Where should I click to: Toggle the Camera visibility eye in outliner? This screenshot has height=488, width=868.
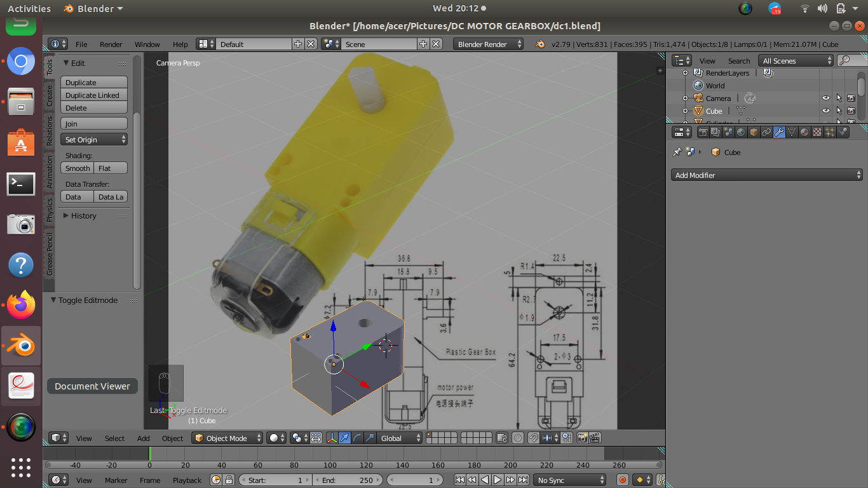826,97
